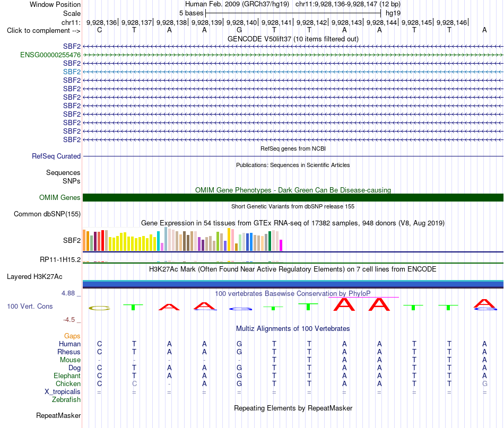504x428 pixels.
Task: Click the 4.88 PhyloP upper scale value
Action: 68,293
